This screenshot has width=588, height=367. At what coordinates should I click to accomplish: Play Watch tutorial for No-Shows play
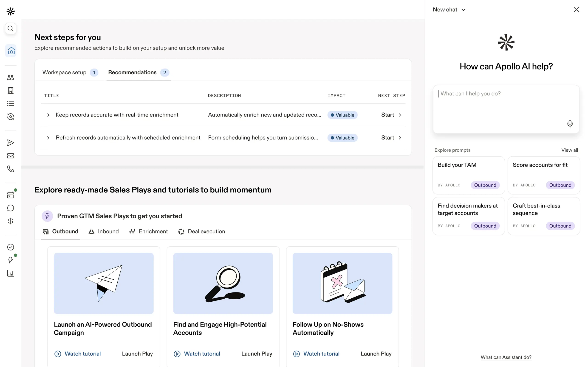point(316,354)
